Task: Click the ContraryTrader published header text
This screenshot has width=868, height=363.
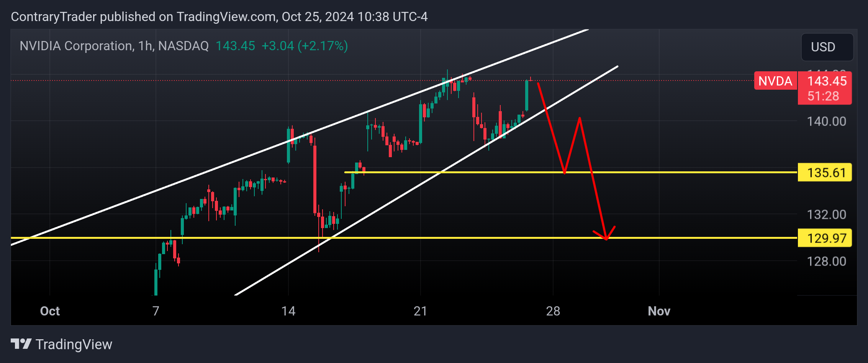Action: point(219,17)
